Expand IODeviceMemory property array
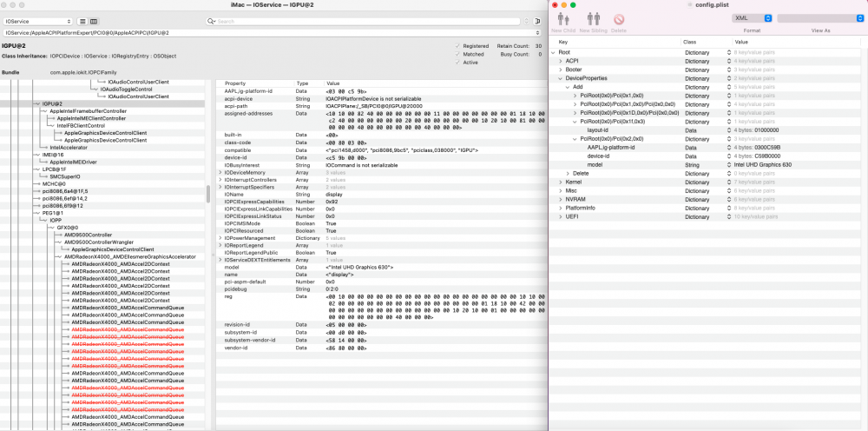Viewport: 868px width, 431px height. click(x=220, y=173)
